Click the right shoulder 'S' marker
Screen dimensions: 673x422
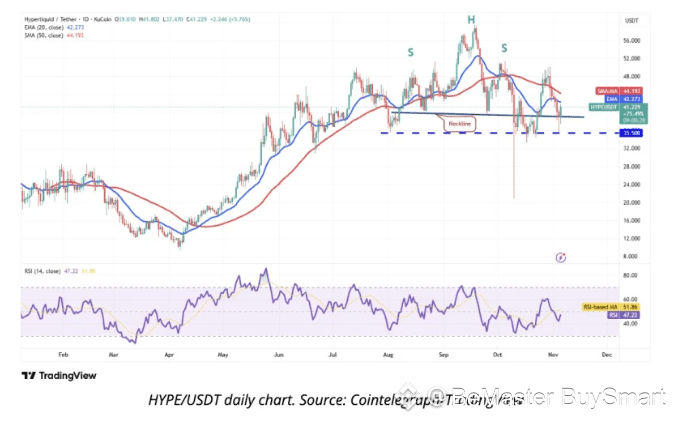pyautogui.click(x=504, y=48)
